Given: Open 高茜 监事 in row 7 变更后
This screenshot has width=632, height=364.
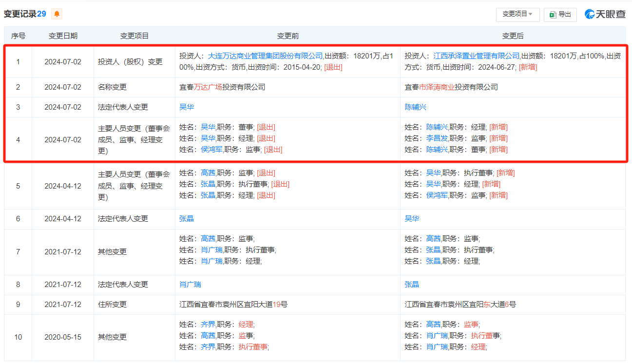Looking at the screenshot, I should 434,239.
